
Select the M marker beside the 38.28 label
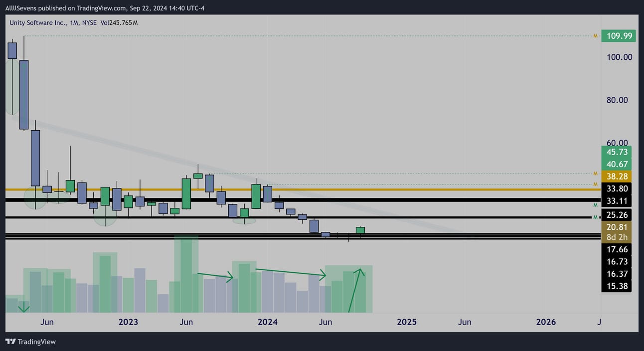(595, 174)
